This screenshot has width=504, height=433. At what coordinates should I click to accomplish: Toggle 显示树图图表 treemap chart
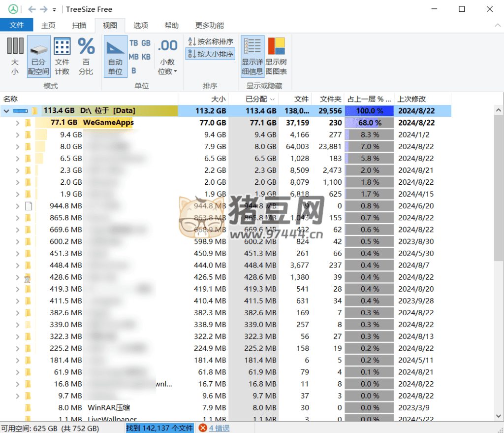276,56
